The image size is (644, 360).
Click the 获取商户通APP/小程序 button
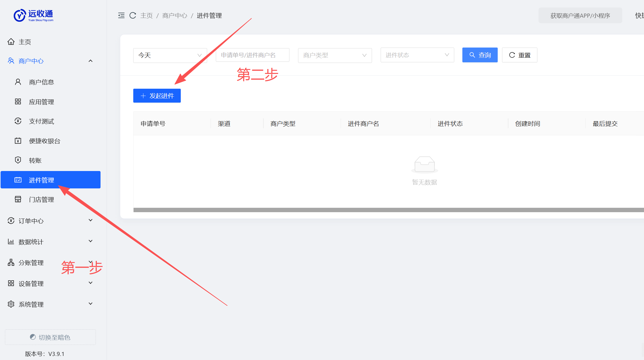[x=580, y=15]
